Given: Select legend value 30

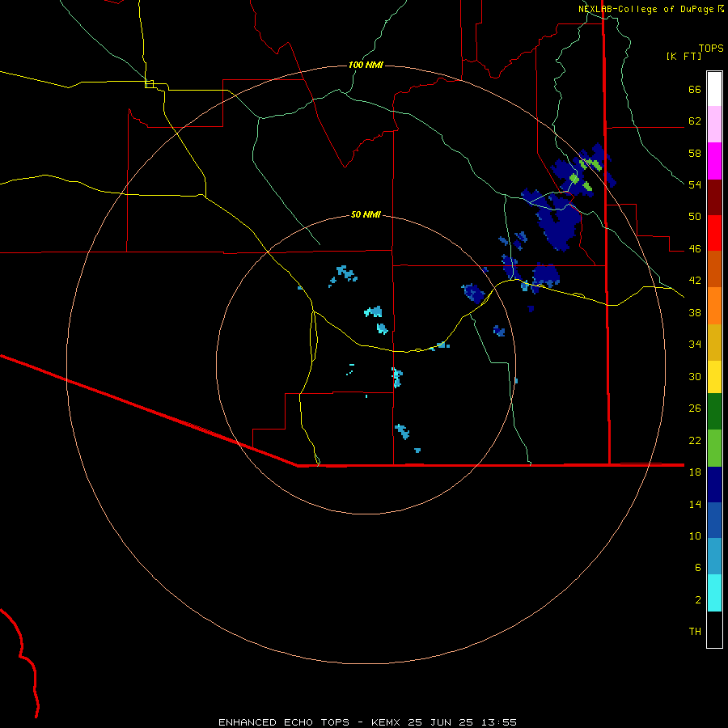Looking at the screenshot, I should [x=695, y=376].
